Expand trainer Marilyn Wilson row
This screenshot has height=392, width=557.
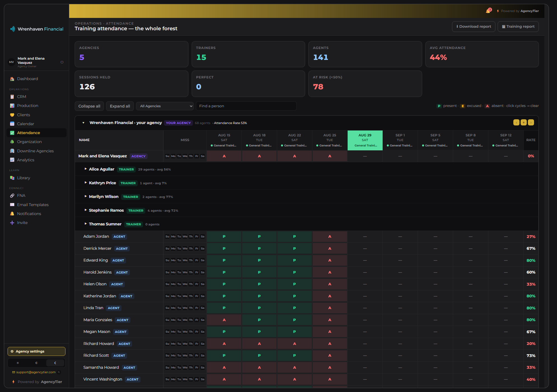pos(86,196)
